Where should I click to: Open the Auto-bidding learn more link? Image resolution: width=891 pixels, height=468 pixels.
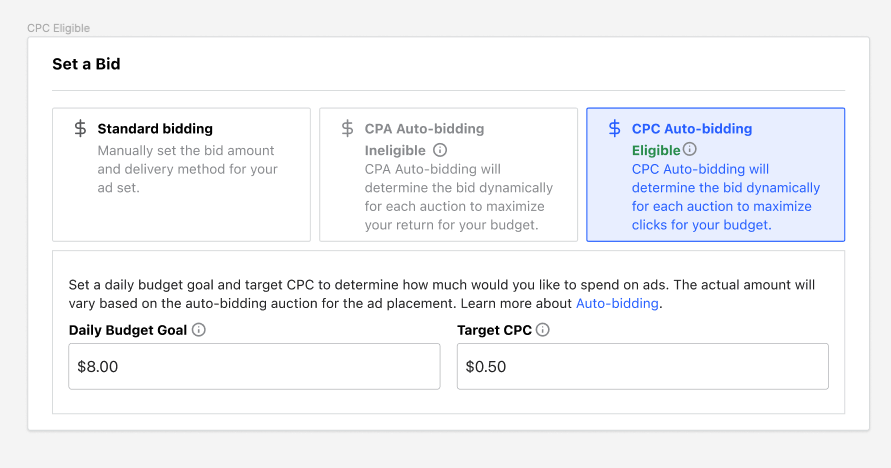tap(617, 303)
